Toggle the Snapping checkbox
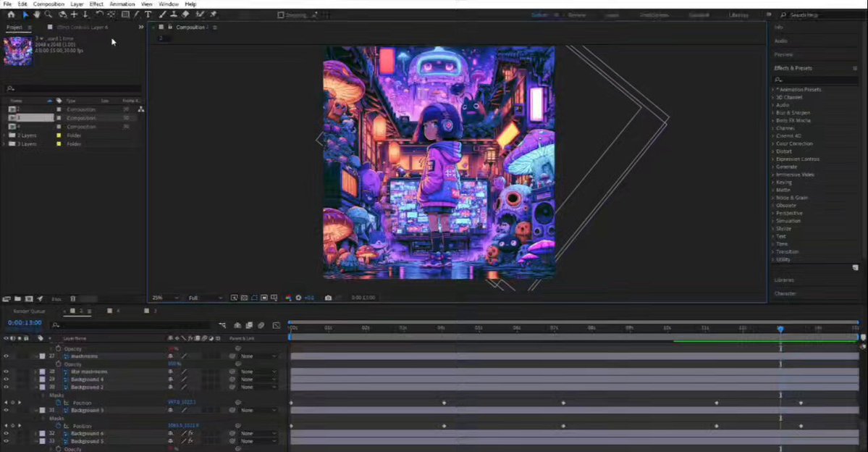 281,15
